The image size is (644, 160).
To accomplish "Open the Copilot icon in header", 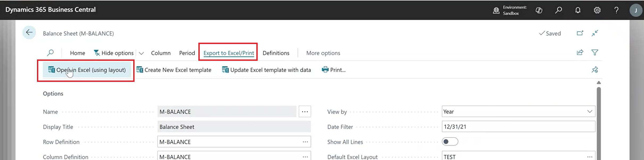I will [539, 10].
